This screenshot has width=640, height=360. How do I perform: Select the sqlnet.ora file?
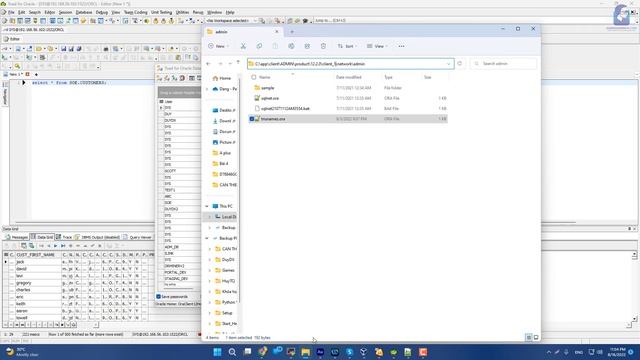coord(270,98)
